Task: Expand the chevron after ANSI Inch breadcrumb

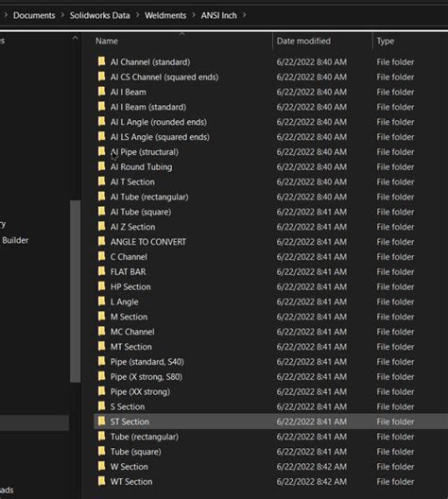Action: pyautogui.click(x=245, y=15)
